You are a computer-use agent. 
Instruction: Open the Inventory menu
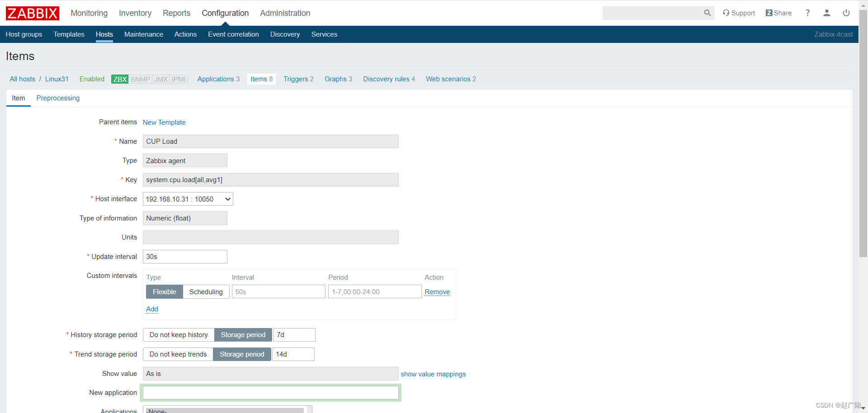tap(135, 13)
